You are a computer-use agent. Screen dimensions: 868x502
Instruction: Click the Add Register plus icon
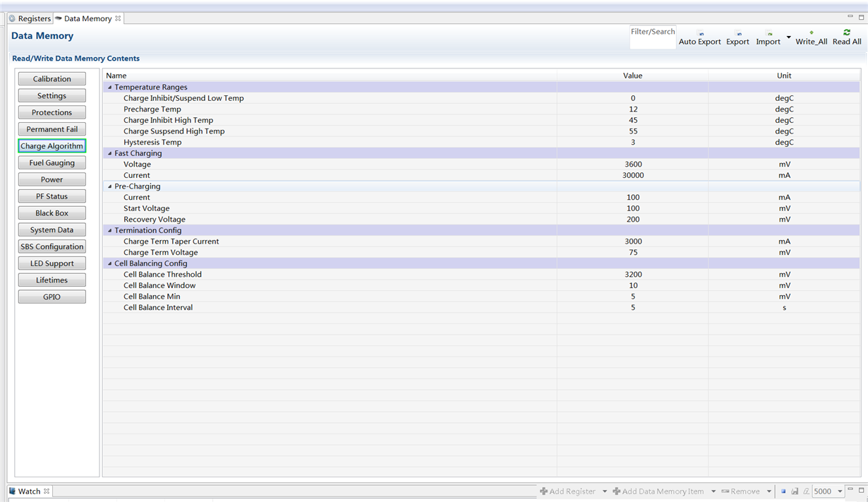click(x=543, y=491)
